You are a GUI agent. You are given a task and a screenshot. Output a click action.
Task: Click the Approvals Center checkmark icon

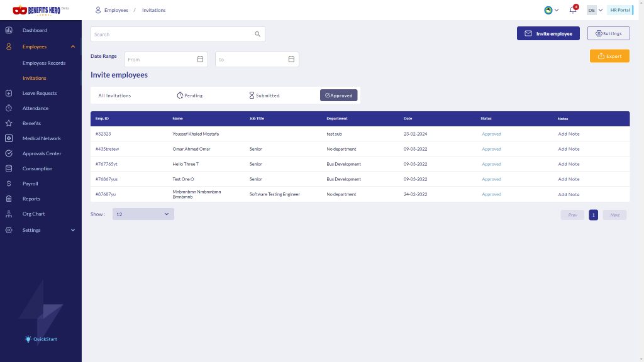coord(9,153)
